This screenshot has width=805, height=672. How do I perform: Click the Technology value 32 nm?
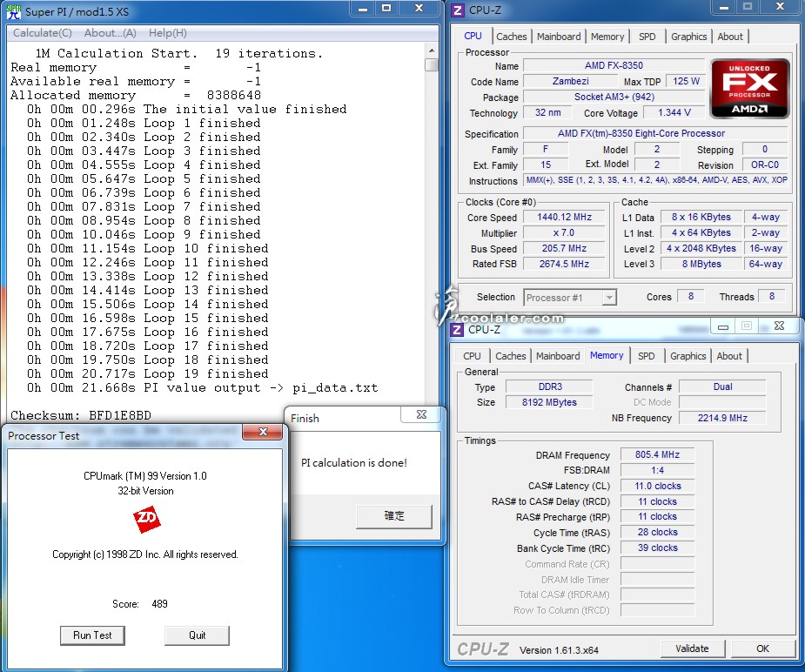point(547,112)
